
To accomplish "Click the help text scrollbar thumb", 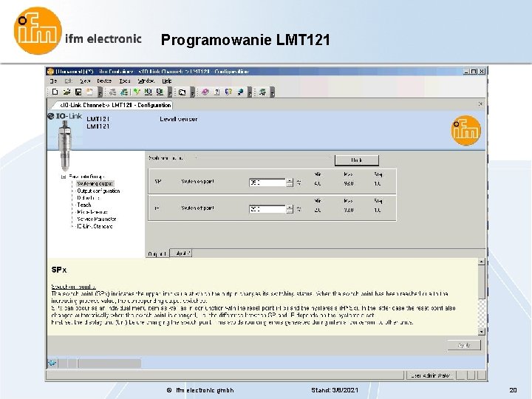I will 482,282.
